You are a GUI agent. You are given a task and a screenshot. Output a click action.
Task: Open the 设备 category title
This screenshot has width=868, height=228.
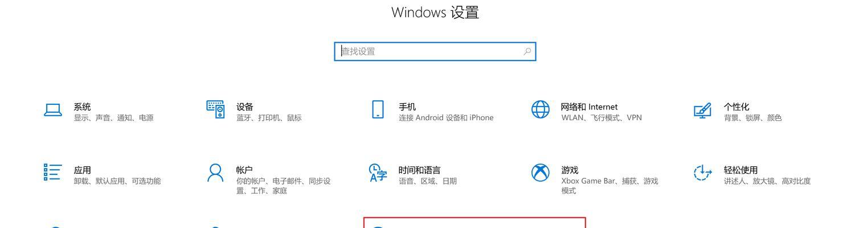pos(245,107)
